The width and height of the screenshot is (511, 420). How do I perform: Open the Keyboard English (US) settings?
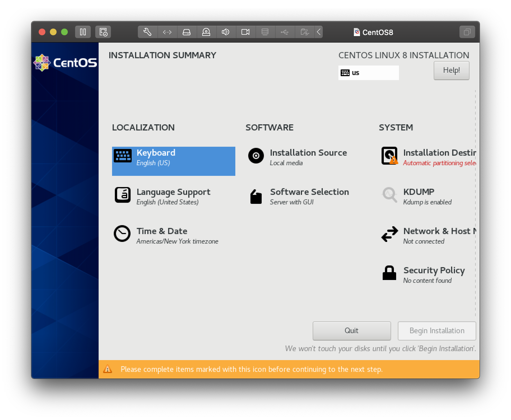(174, 161)
